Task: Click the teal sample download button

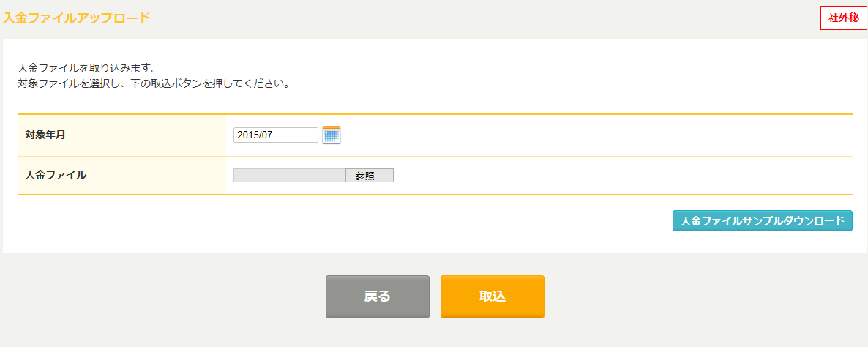Action: (763, 221)
